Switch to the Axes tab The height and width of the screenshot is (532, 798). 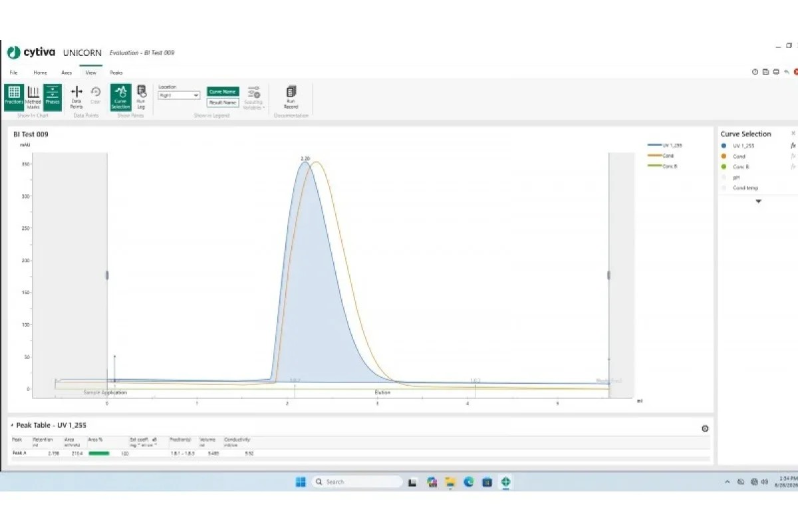pyautogui.click(x=66, y=72)
